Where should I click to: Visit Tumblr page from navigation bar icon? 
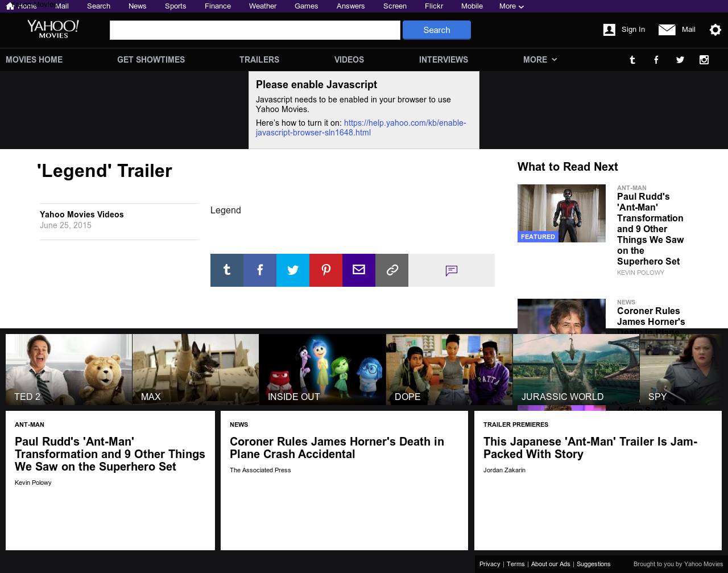click(632, 60)
